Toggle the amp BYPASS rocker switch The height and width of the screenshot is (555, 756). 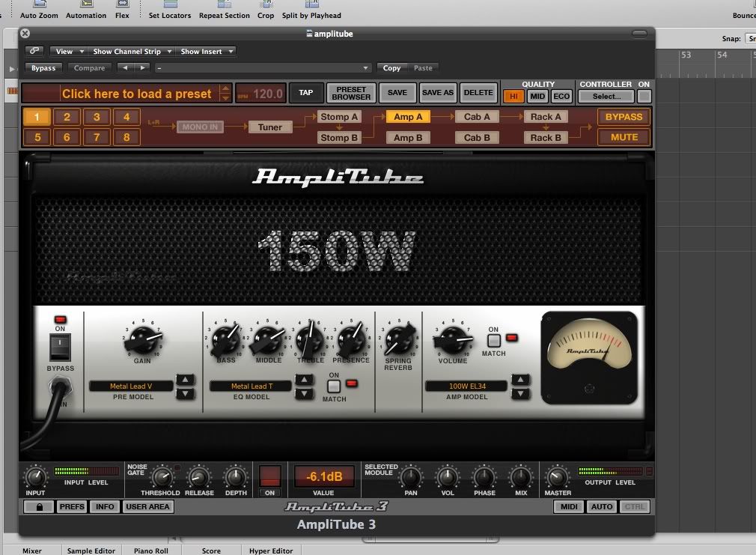click(60, 348)
